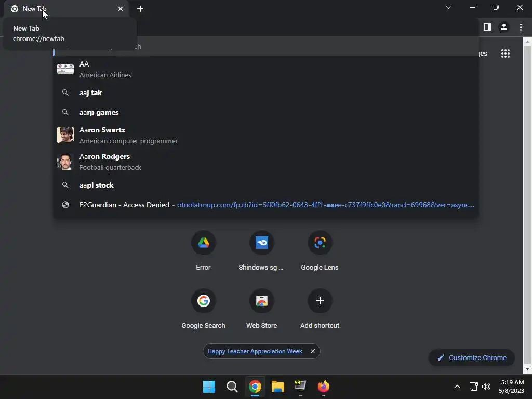Choose the AA American Airlines suggestion
Image resolution: width=532 pixels, height=399 pixels.
266,69
